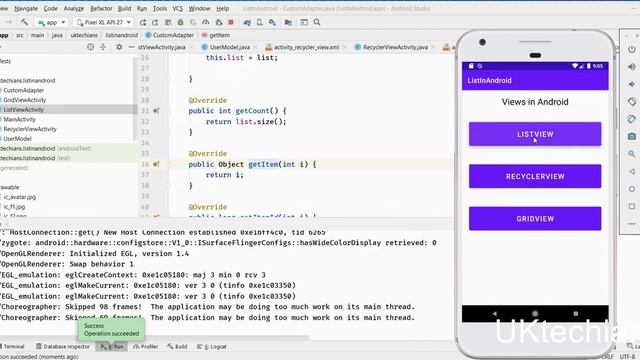Open the Build menu
The image size is (640, 360).
click(x=124, y=8)
